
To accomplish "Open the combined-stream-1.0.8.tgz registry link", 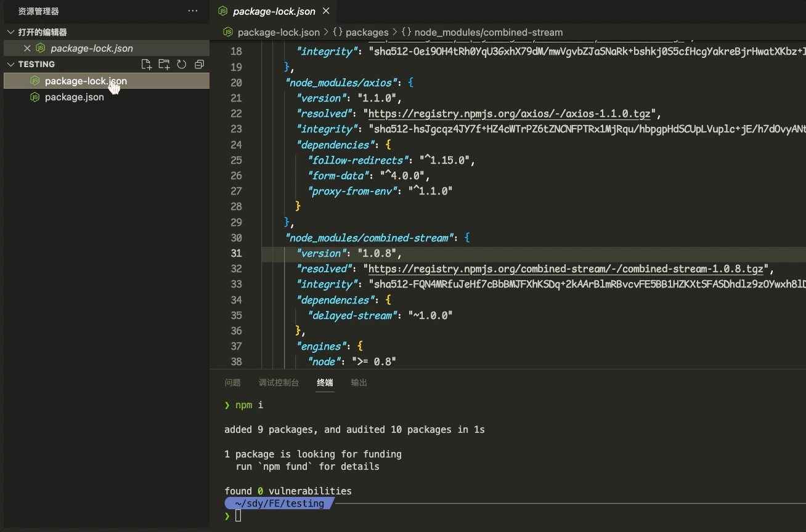I will click(x=566, y=268).
